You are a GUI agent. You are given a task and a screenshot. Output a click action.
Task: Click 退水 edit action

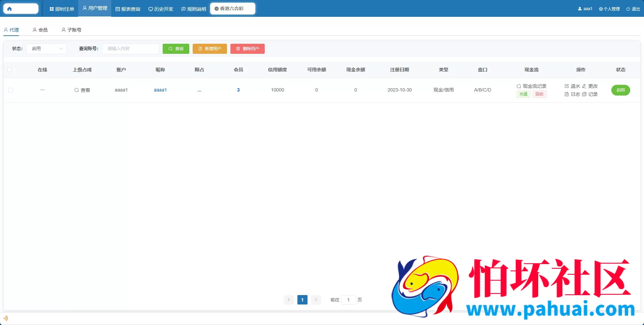pyautogui.click(x=572, y=86)
